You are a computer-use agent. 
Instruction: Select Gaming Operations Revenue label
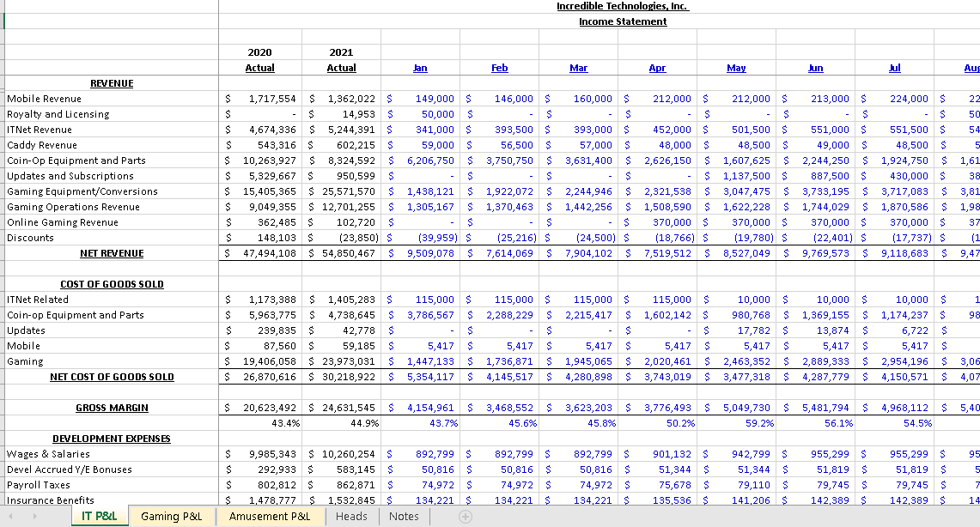(x=73, y=207)
